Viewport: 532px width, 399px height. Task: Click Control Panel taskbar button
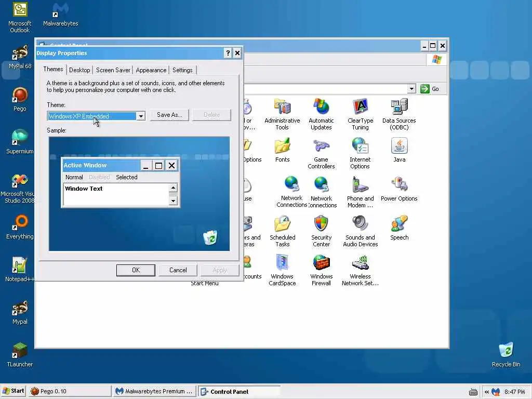(239, 392)
